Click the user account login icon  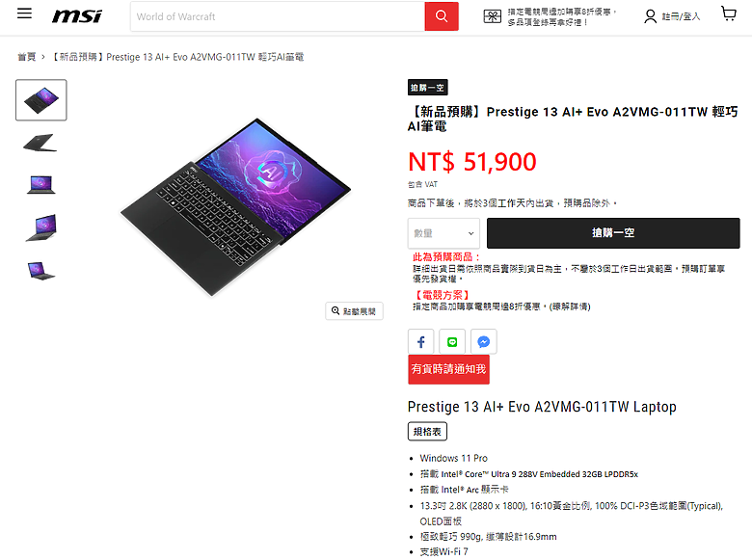[x=651, y=16]
